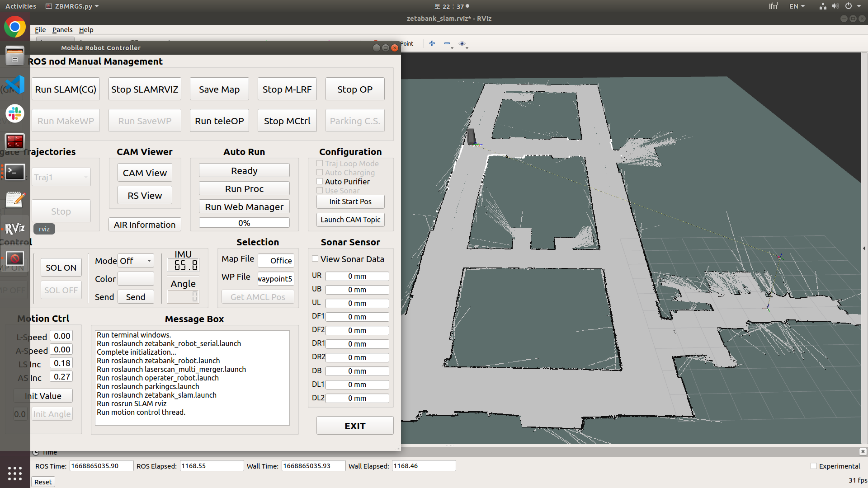Click the add new tool plus icon
Viewport: 868px width, 488px height.
tap(432, 43)
